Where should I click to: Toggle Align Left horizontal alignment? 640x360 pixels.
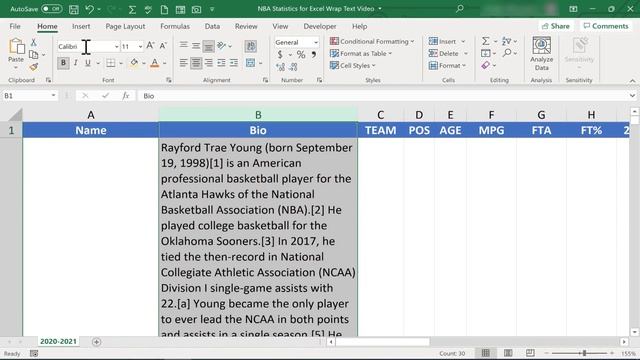tap(184, 63)
